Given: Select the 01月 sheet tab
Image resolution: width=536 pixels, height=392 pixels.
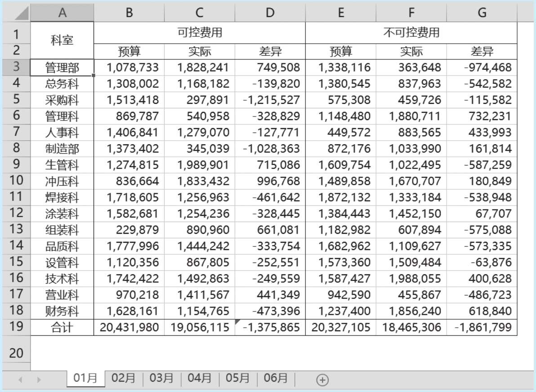Looking at the screenshot, I should coord(85,379).
